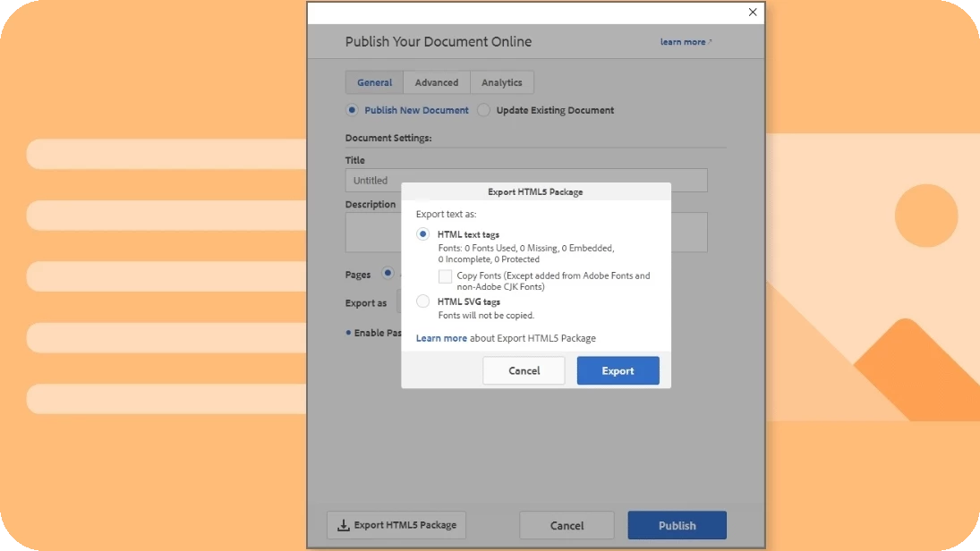
Task: Click the 'Fonts will not be copied.' text
Action: (486, 316)
